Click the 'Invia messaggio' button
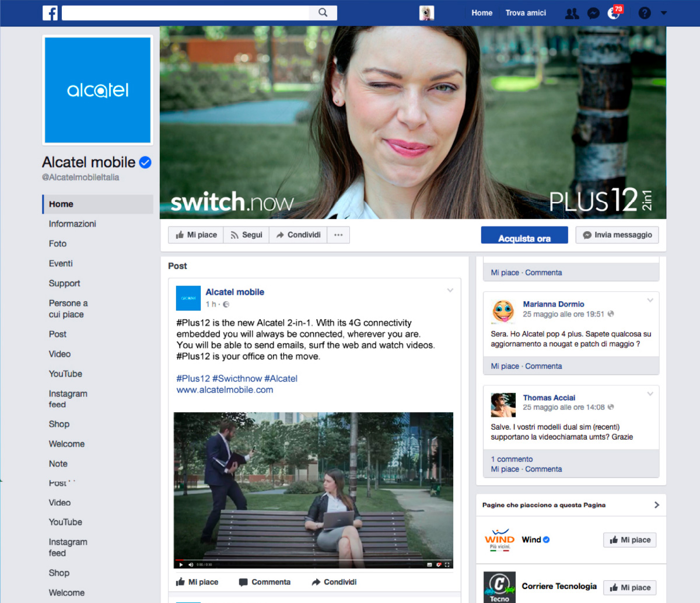The height and width of the screenshot is (603, 700). [x=617, y=235]
